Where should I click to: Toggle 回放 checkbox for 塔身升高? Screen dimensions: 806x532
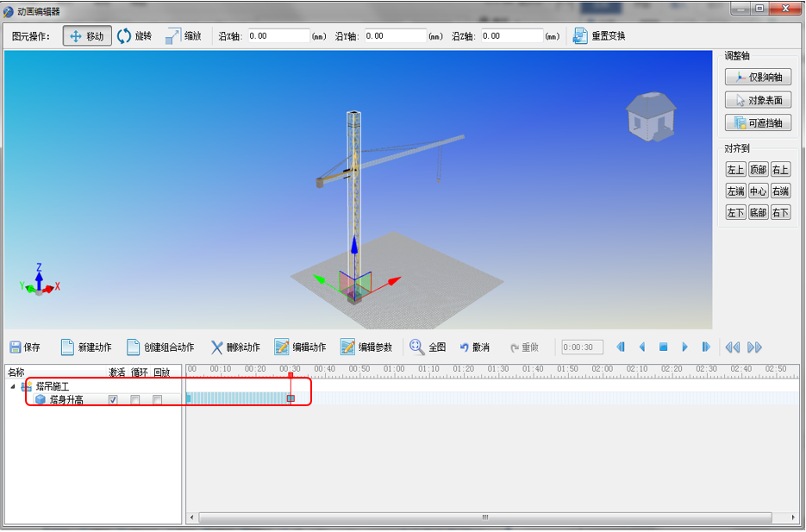tap(157, 399)
